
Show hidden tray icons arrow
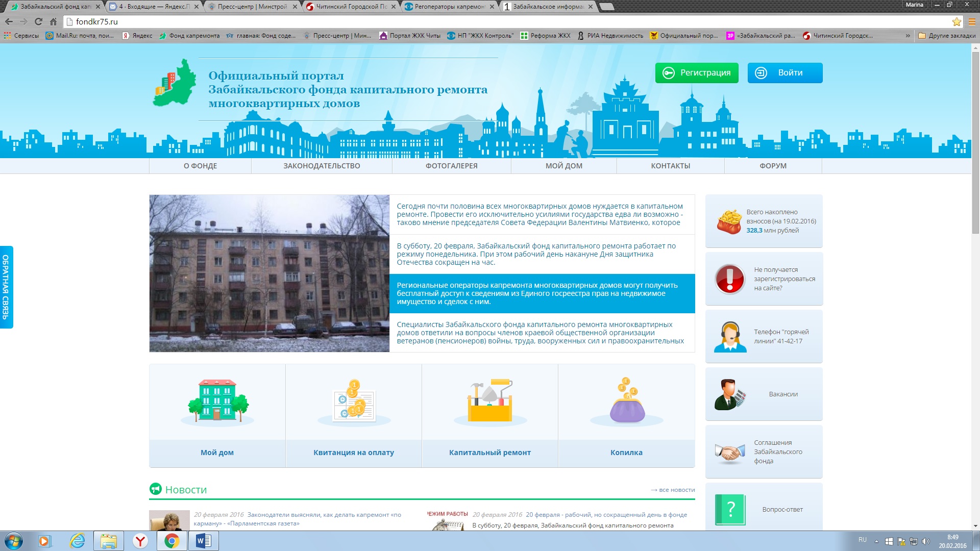[x=876, y=541]
